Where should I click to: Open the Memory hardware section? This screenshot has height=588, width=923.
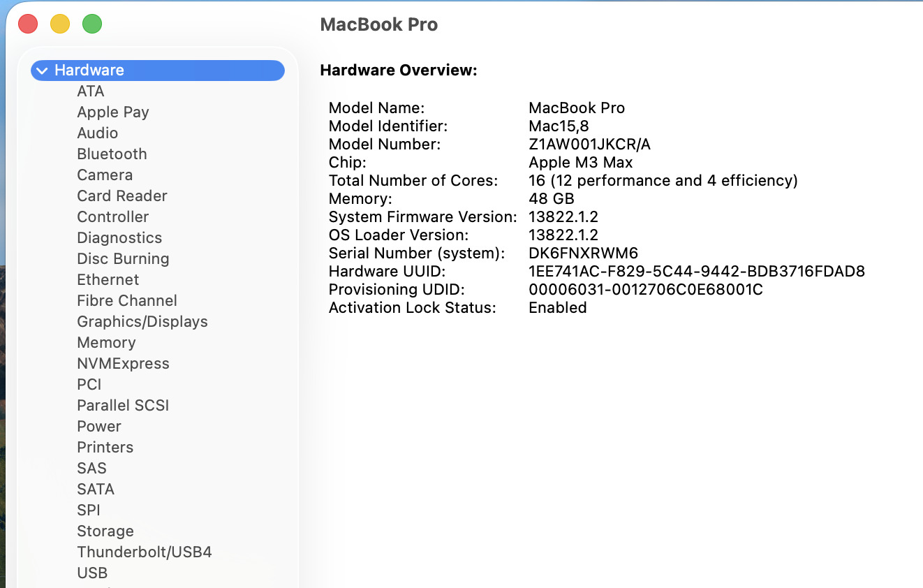[x=106, y=343]
